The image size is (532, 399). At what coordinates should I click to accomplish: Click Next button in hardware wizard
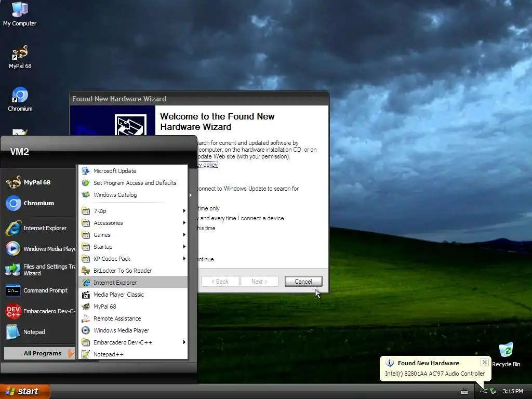coord(260,281)
